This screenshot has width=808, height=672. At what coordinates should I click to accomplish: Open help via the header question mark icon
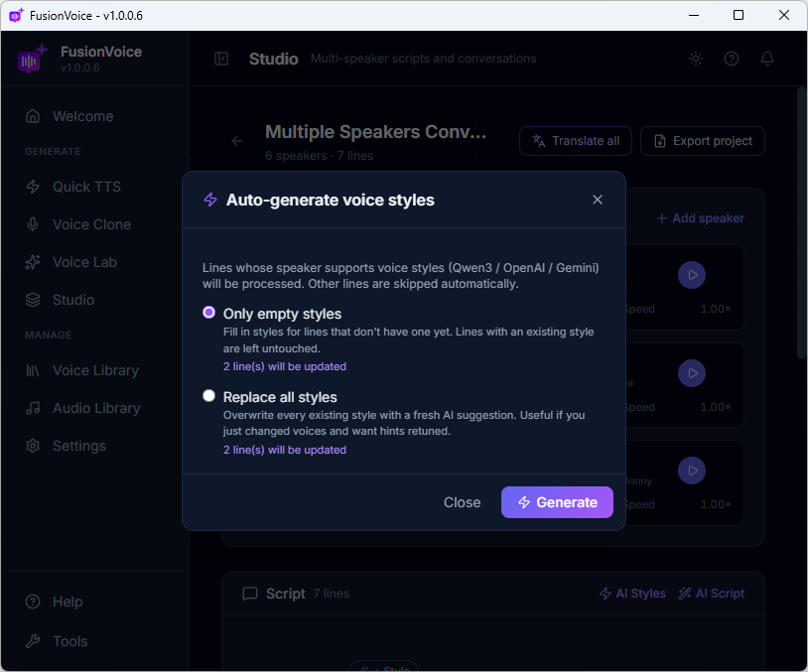coord(732,59)
